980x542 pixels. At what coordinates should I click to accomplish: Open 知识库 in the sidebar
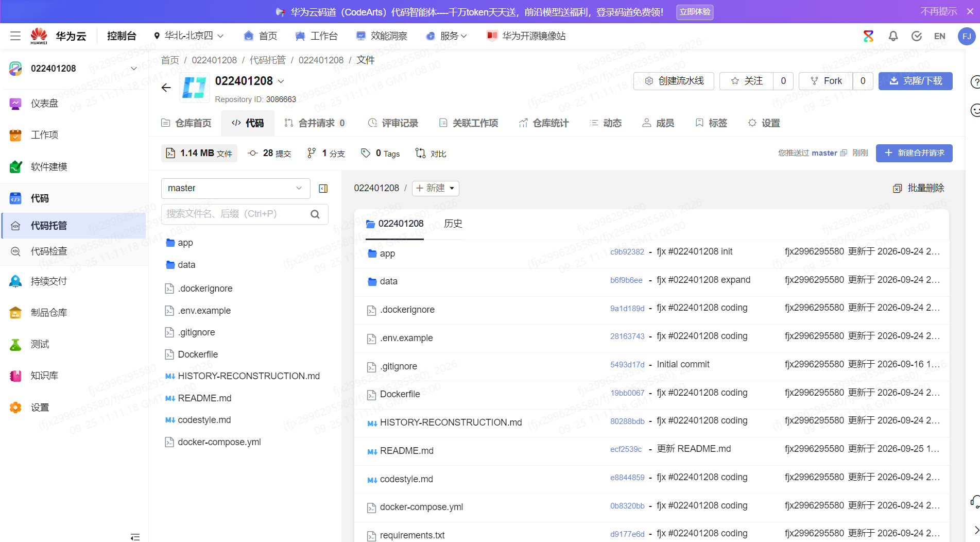coord(45,376)
